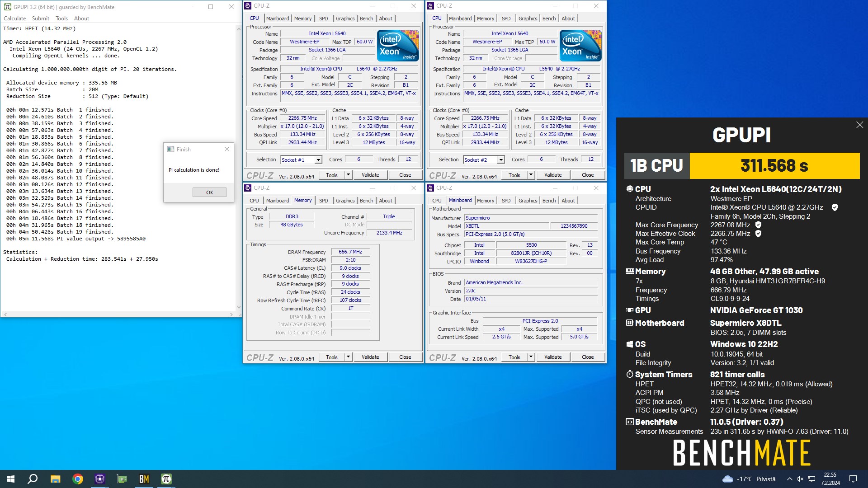Click the 311.568 s result banner
Viewport: 868px width, 488px height.
[774, 166]
